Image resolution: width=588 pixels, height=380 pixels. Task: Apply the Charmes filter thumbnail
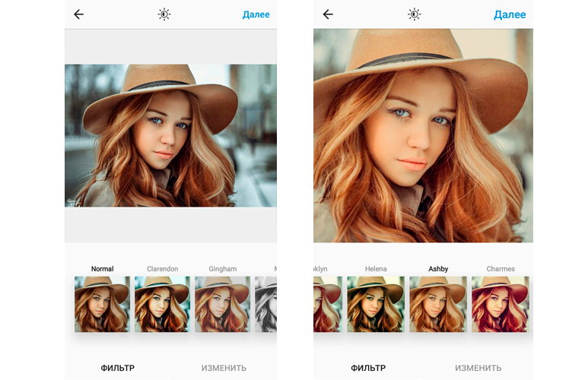500,303
